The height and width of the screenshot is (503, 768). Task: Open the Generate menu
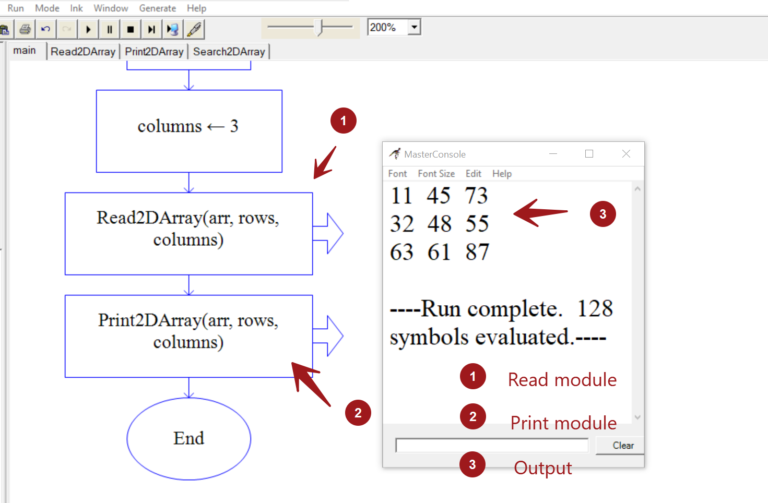tap(157, 7)
